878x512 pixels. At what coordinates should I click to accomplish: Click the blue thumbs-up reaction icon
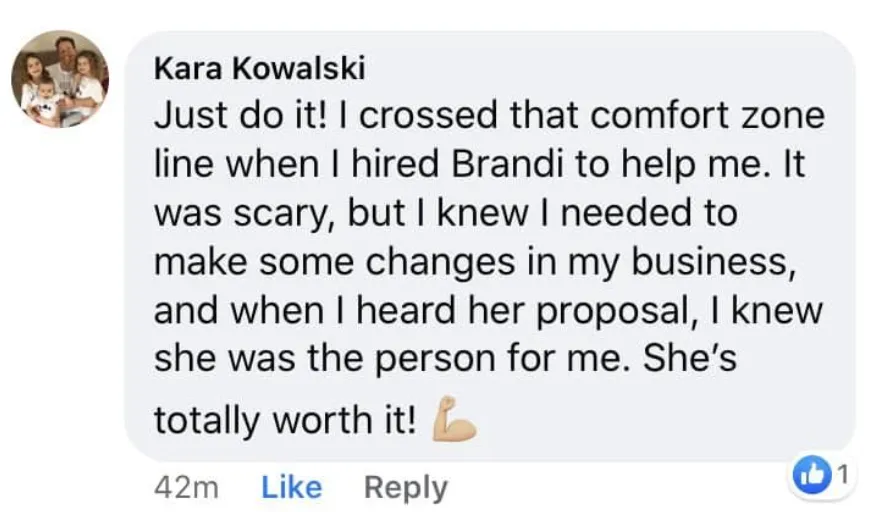point(812,475)
